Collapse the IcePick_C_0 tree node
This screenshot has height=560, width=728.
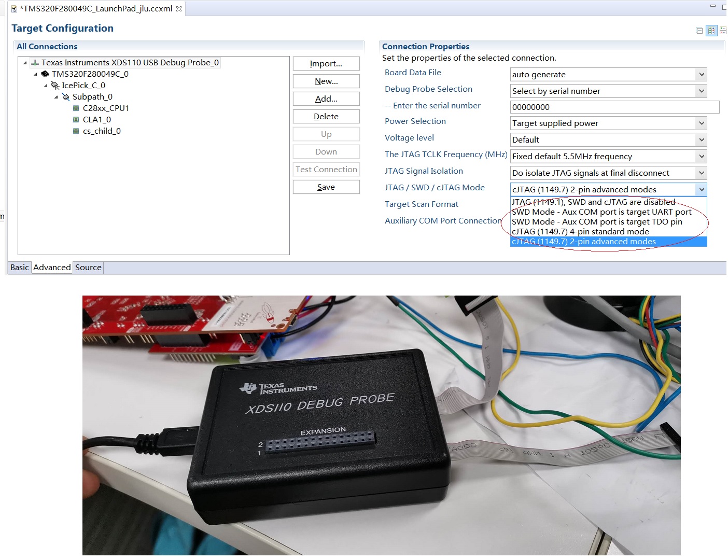click(x=46, y=86)
